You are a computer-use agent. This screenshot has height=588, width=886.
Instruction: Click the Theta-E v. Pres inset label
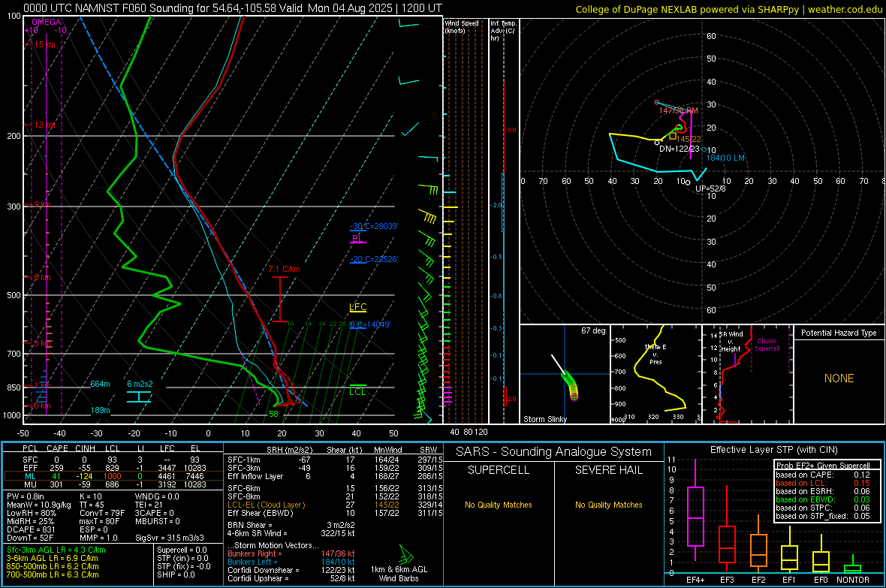655,354
